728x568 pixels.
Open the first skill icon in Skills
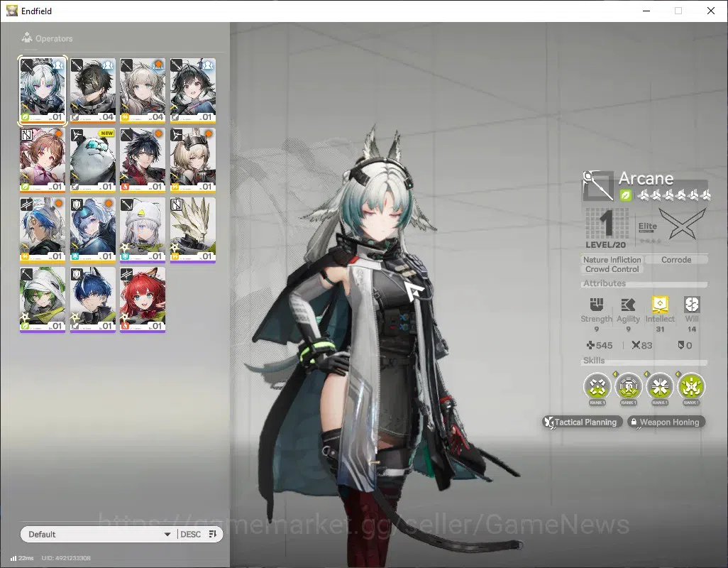click(597, 386)
